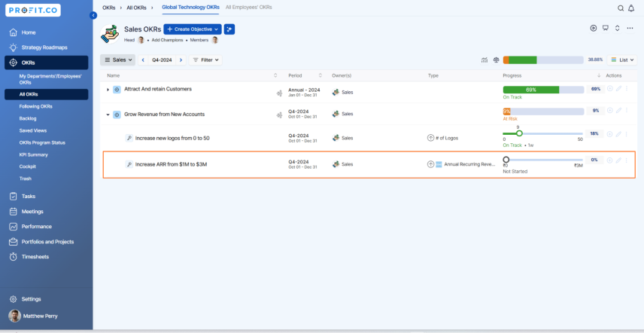Sort by the Name column
Screen dimensions: 644x333
coord(275,75)
